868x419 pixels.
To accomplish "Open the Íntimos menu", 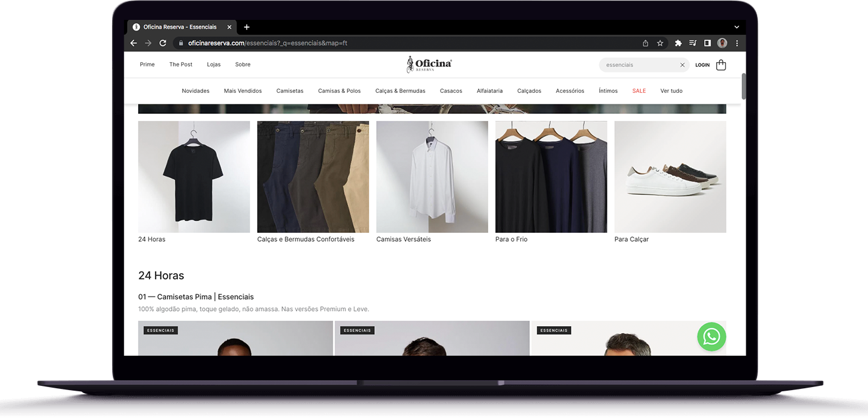I will point(608,91).
